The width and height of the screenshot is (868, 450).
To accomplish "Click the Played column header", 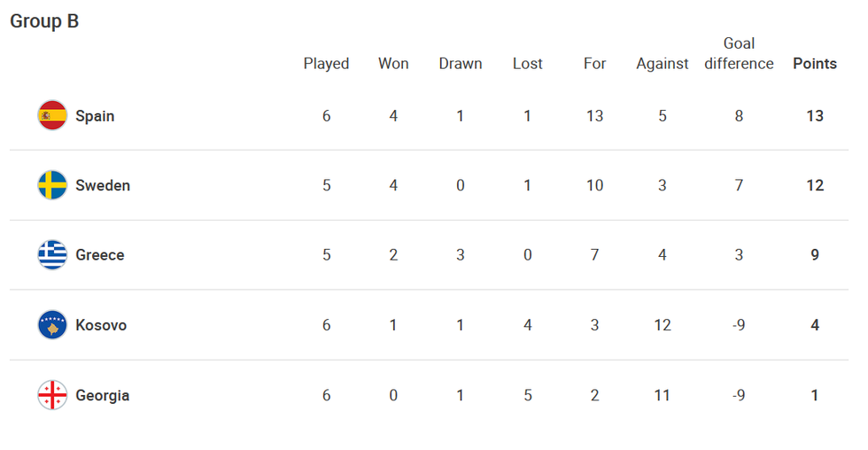I will (326, 64).
